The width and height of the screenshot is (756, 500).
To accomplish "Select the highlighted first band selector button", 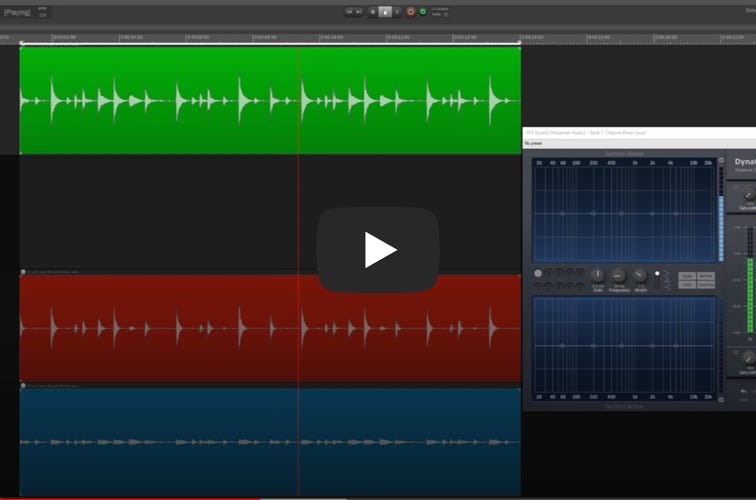I will [538, 273].
